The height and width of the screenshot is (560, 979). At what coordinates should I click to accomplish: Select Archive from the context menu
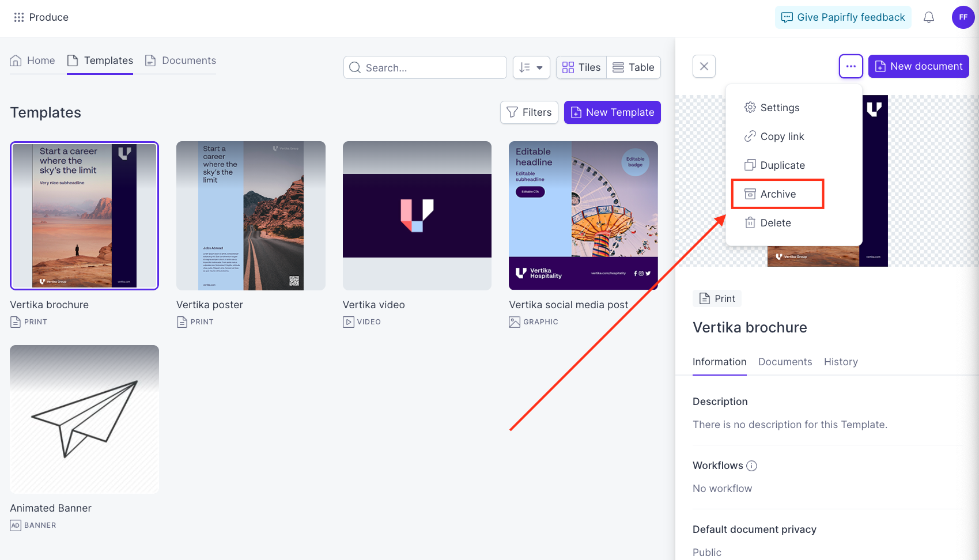pyautogui.click(x=778, y=194)
